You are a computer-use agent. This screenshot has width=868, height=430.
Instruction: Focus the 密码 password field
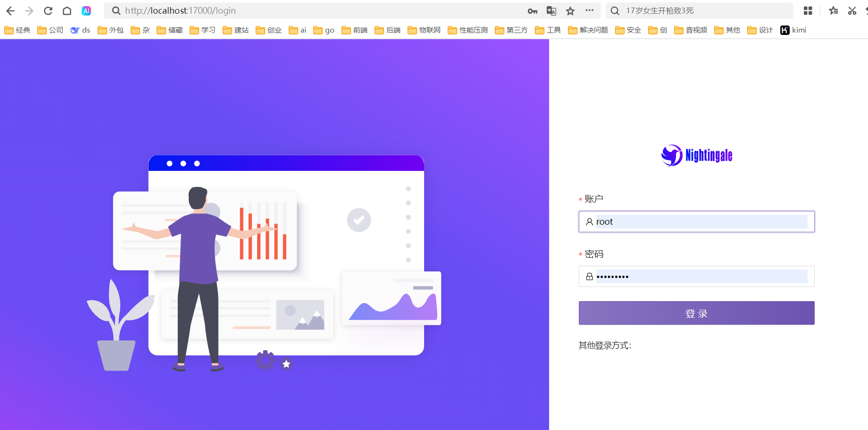pos(701,277)
